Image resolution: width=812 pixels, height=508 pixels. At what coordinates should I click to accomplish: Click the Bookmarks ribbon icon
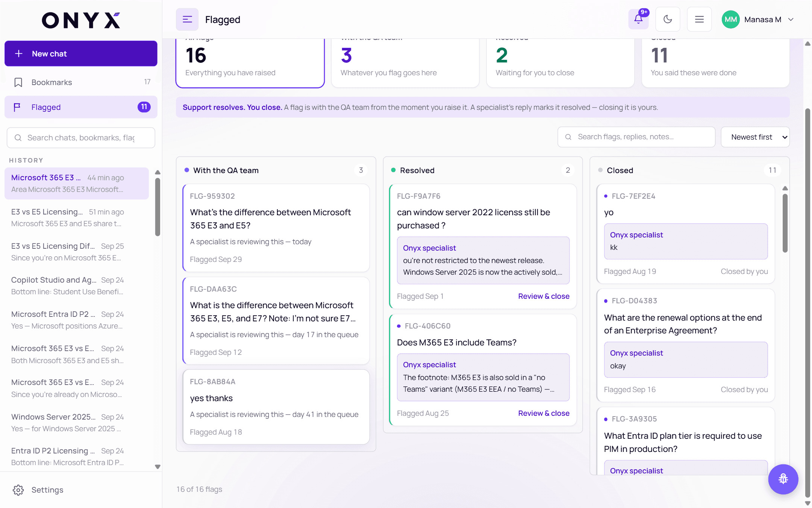[18, 82]
